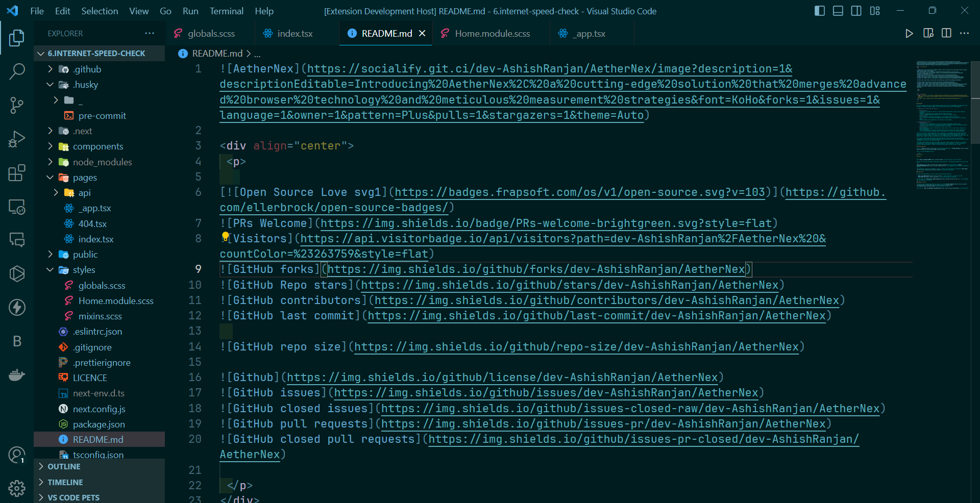Image resolution: width=980 pixels, height=503 pixels.
Task: Follow the license shields link on line 16
Action: 503,377
